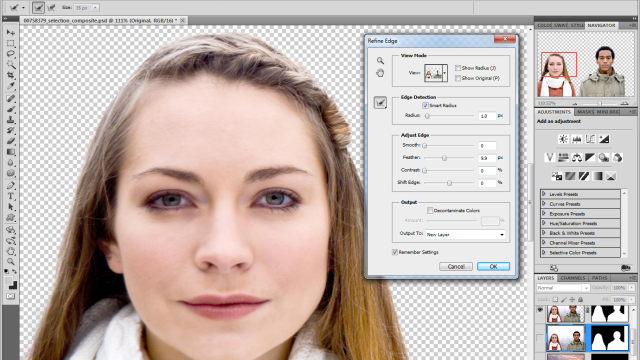Image resolution: width=640 pixels, height=360 pixels.
Task: Switch to the Paths tab
Action: tap(599, 278)
